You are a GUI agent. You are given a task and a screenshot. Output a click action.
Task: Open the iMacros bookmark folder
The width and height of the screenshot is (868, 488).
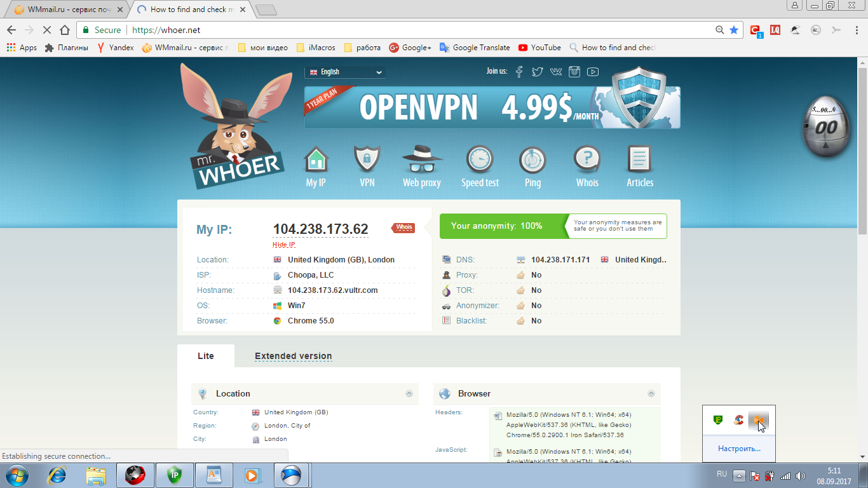point(316,48)
